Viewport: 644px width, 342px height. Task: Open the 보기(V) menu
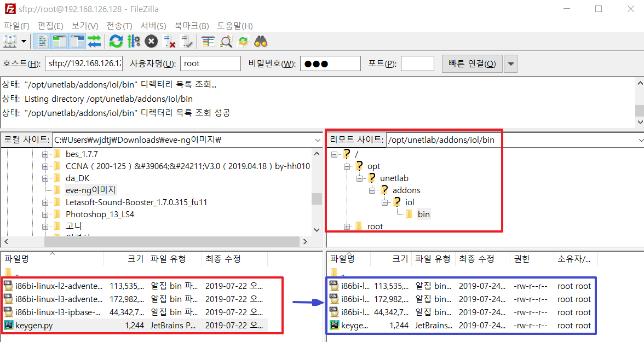coord(84,26)
